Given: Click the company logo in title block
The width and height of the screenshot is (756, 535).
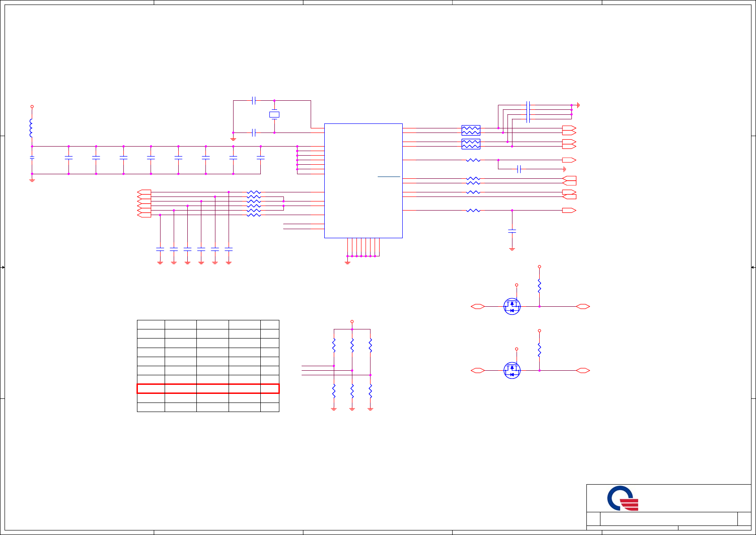Looking at the screenshot, I should point(623,498).
